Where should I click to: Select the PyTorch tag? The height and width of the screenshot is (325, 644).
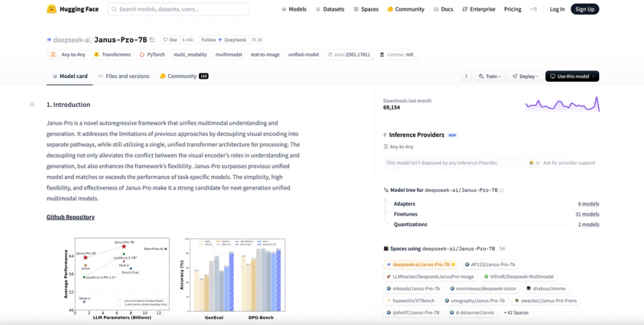coord(152,55)
